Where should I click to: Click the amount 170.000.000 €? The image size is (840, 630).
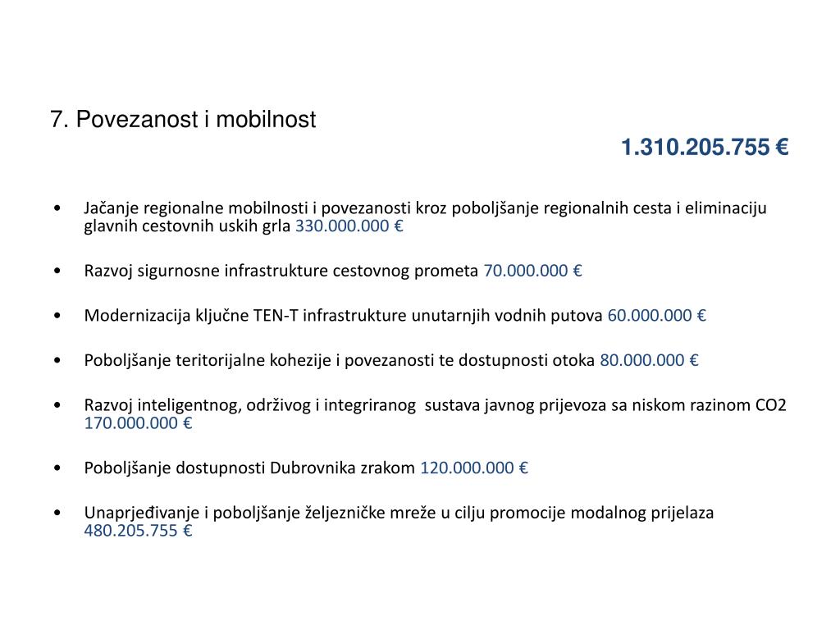(x=138, y=423)
